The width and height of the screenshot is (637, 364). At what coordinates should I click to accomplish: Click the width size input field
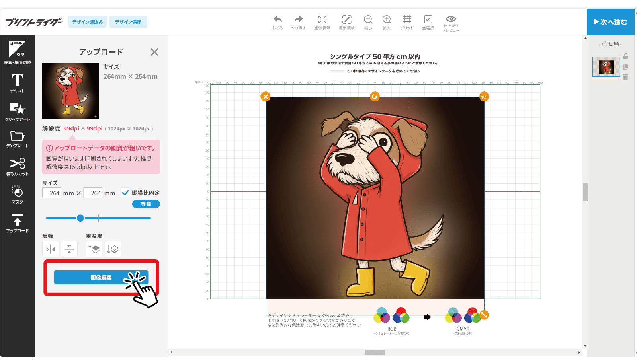(52, 193)
